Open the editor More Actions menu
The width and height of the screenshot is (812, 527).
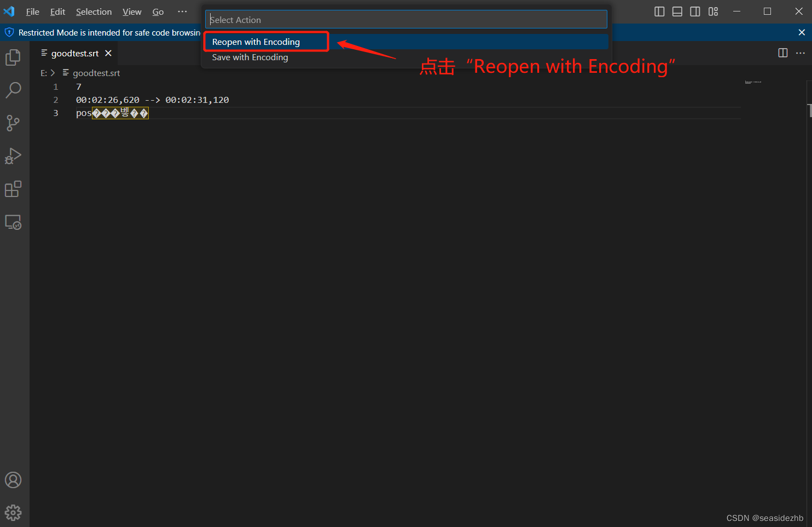801,53
